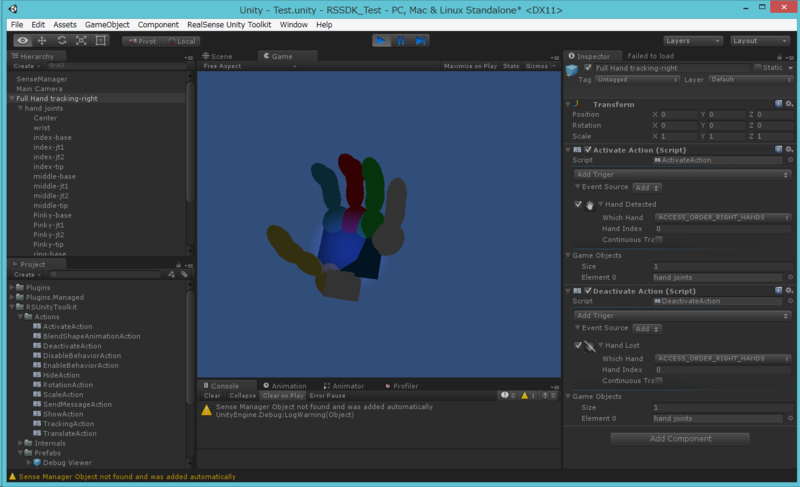Toggle Error Pause in console

(x=328, y=396)
